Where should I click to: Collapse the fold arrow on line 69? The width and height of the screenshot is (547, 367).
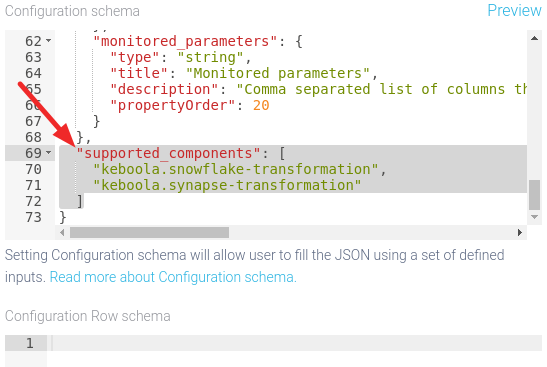[x=48, y=153]
